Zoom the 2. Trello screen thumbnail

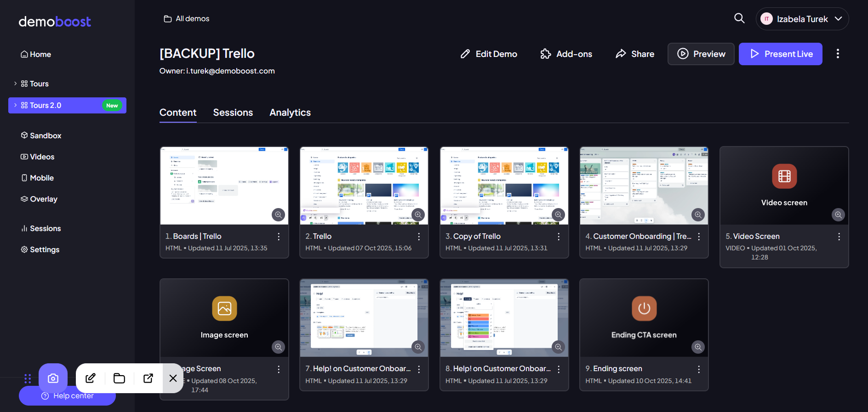coord(418,214)
